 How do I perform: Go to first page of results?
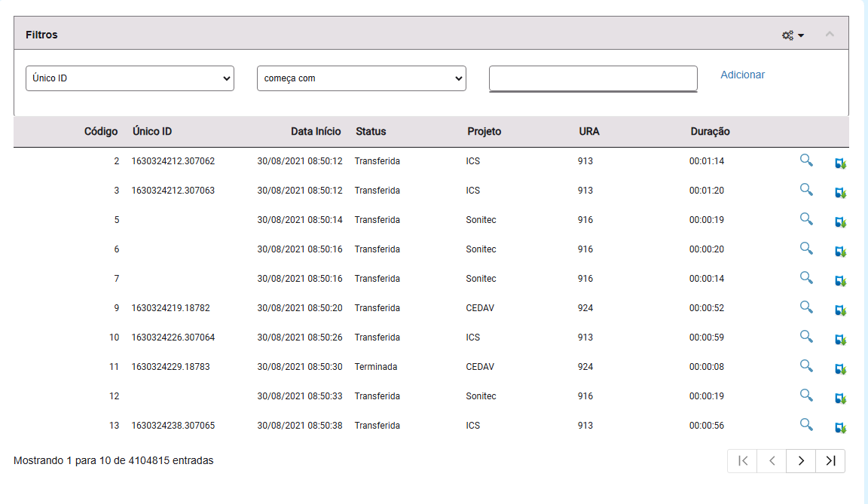(743, 461)
